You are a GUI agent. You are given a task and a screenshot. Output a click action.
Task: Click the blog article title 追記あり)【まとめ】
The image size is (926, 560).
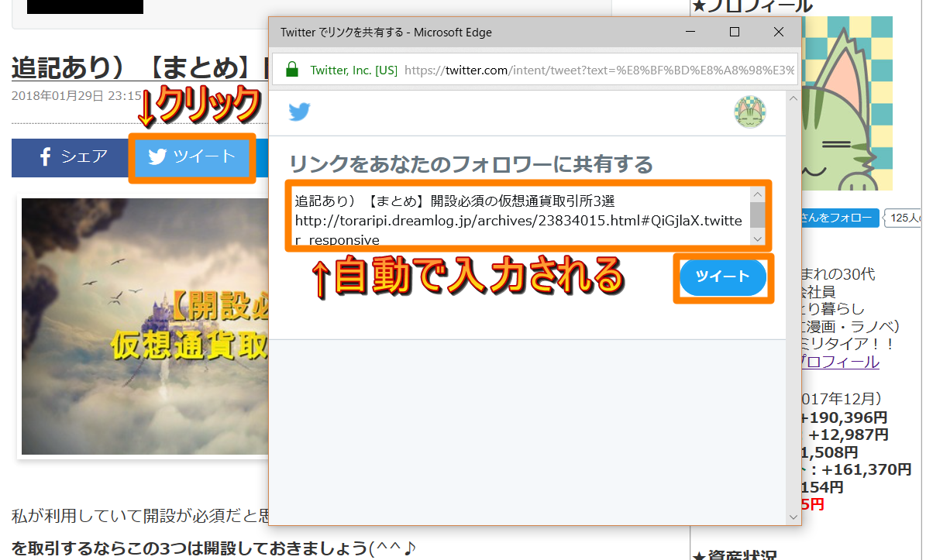pyautogui.click(x=140, y=67)
